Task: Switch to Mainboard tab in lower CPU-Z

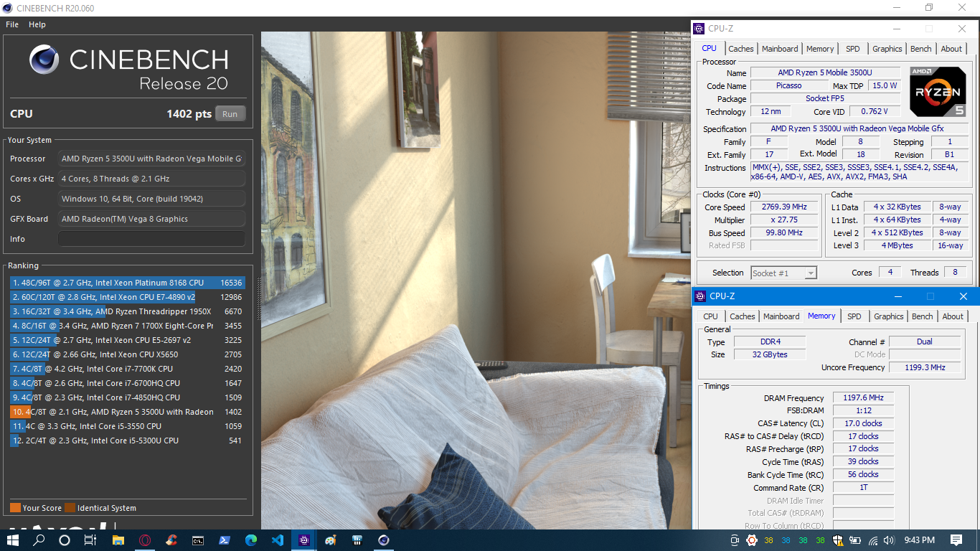Action: (x=781, y=316)
